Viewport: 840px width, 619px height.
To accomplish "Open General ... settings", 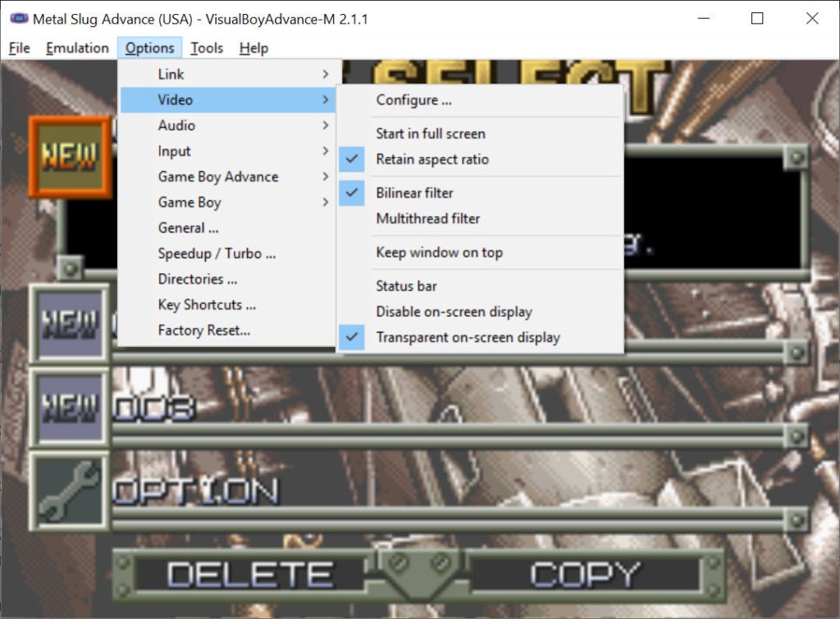I will (x=228, y=228).
